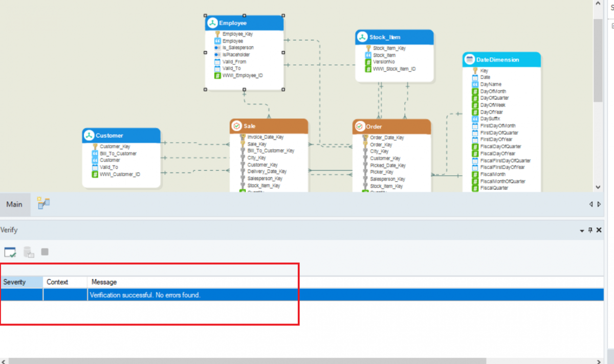Viewport: 614px width, 364px height.
Task: Click the Message column header
Action: coord(104,282)
